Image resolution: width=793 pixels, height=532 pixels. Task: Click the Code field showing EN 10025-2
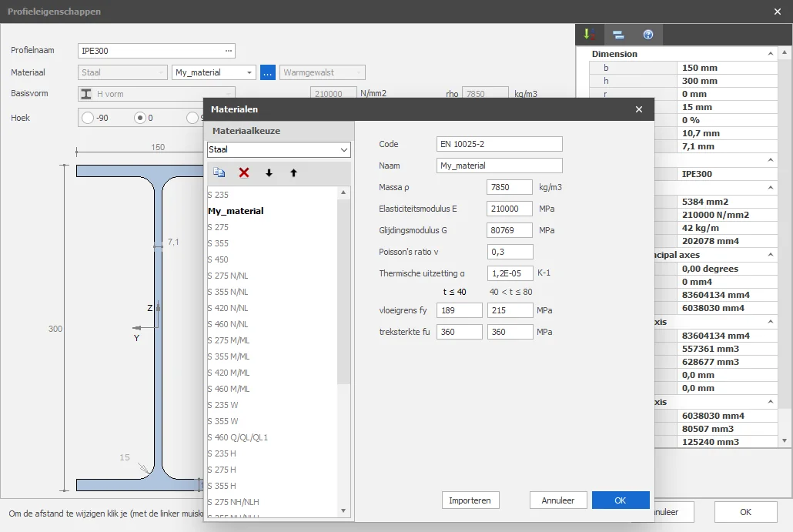[x=499, y=144]
